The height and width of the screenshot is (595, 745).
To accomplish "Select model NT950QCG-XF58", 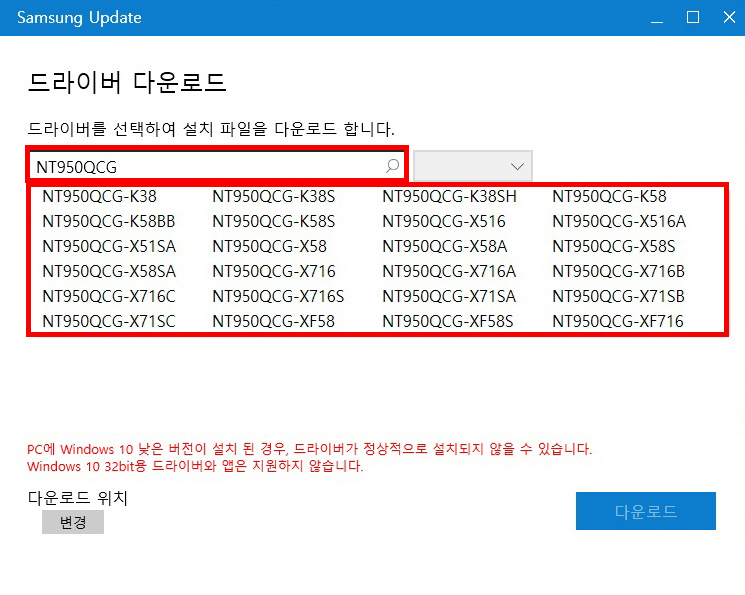I will [x=274, y=321].
